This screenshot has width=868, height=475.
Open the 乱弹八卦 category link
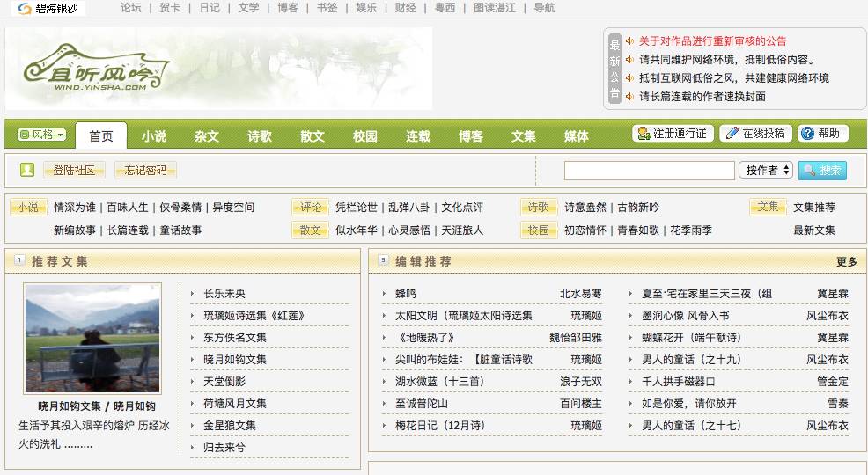(x=409, y=208)
